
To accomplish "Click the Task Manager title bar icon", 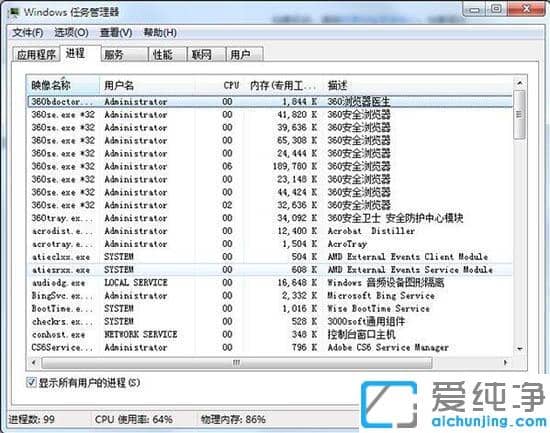I will click(x=14, y=13).
